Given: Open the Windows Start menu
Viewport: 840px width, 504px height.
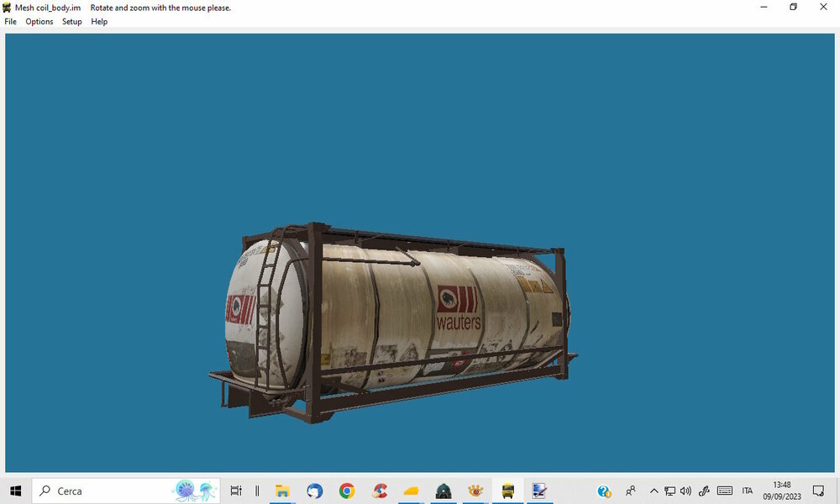Looking at the screenshot, I should pyautogui.click(x=15, y=491).
